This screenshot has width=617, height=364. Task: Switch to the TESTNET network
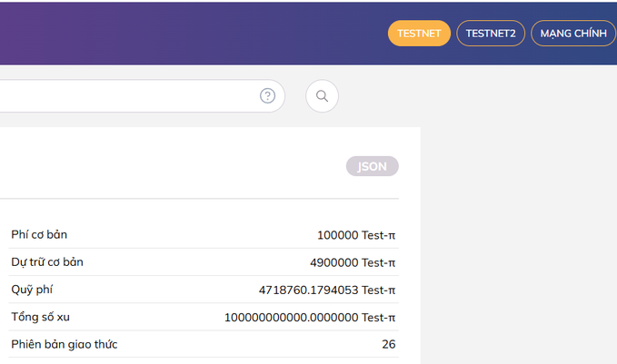click(419, 34)
